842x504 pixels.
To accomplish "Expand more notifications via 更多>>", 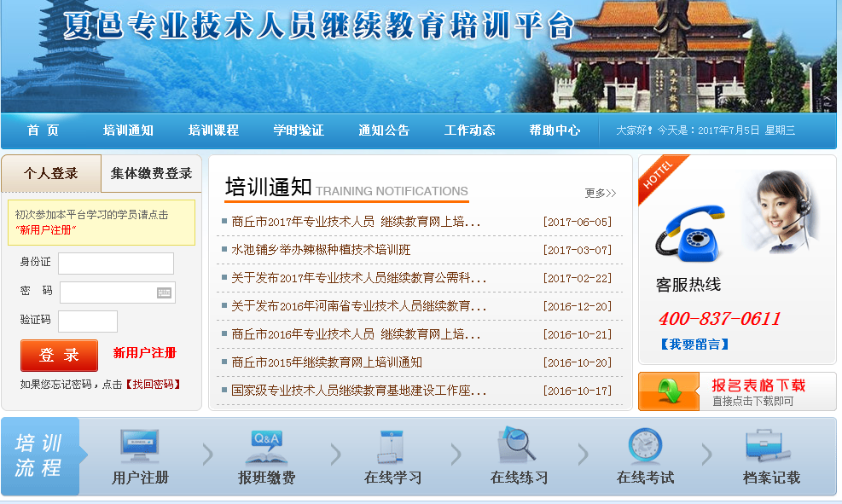I will coord(600,193).
